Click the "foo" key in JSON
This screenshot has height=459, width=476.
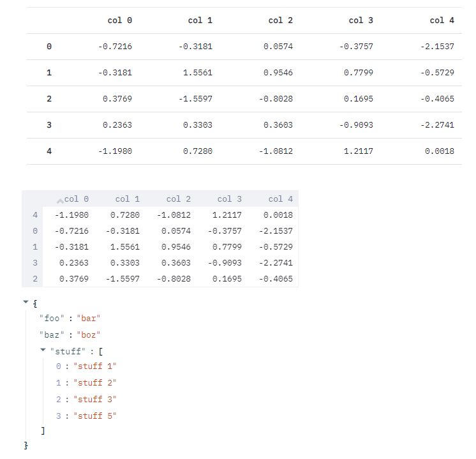click(50, 318)
